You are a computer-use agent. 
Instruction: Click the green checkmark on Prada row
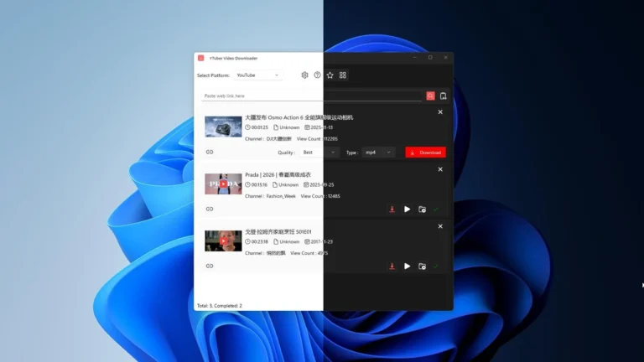pyautogui.click(x=436, y=209)
